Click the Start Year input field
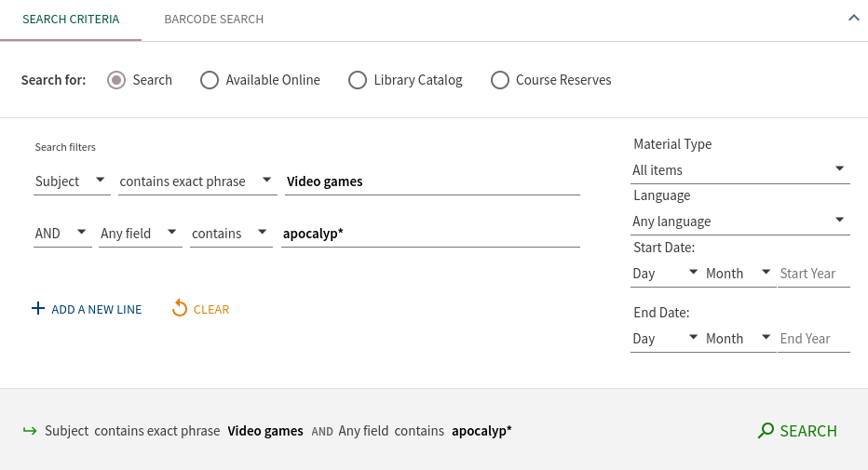Viewport: 868px width, 470px height. 813,274
